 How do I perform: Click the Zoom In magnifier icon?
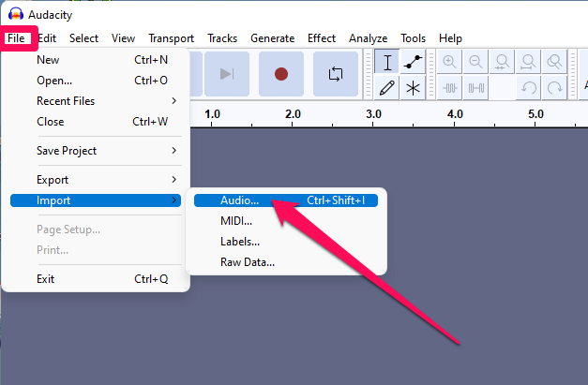[x=449, y=62]
